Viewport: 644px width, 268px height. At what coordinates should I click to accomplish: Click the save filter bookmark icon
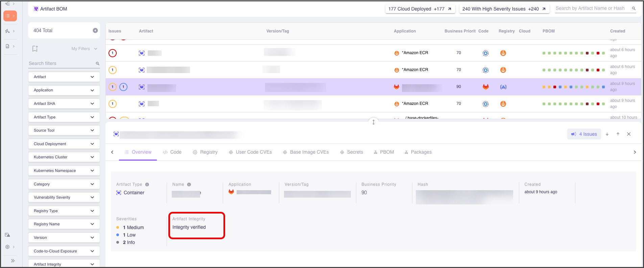click(35, 49)
